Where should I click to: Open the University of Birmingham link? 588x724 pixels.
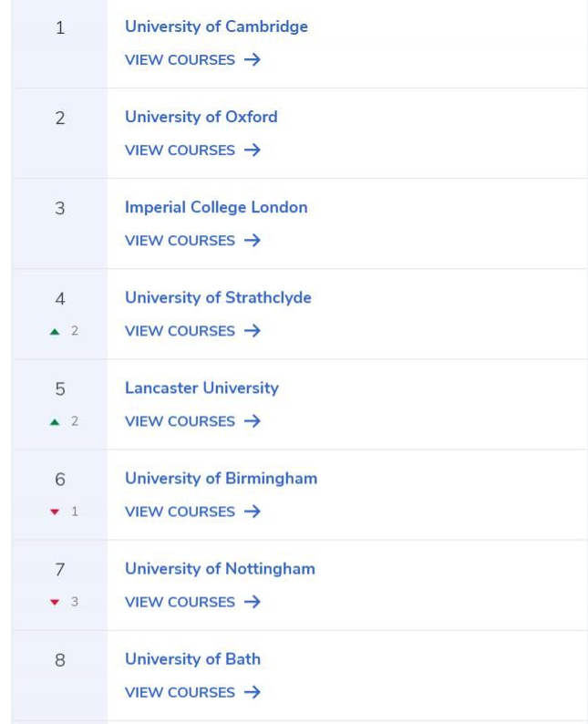[x=222, y=479]
